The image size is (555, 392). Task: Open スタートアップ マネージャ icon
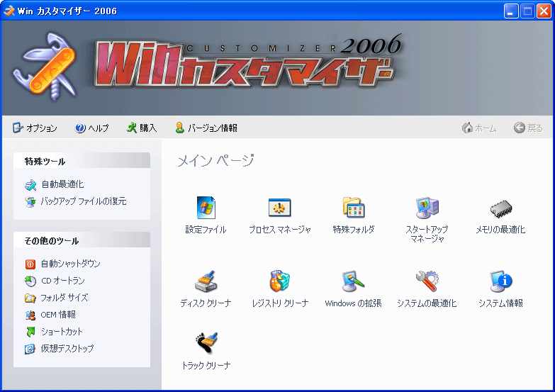(x=427, y=208)
